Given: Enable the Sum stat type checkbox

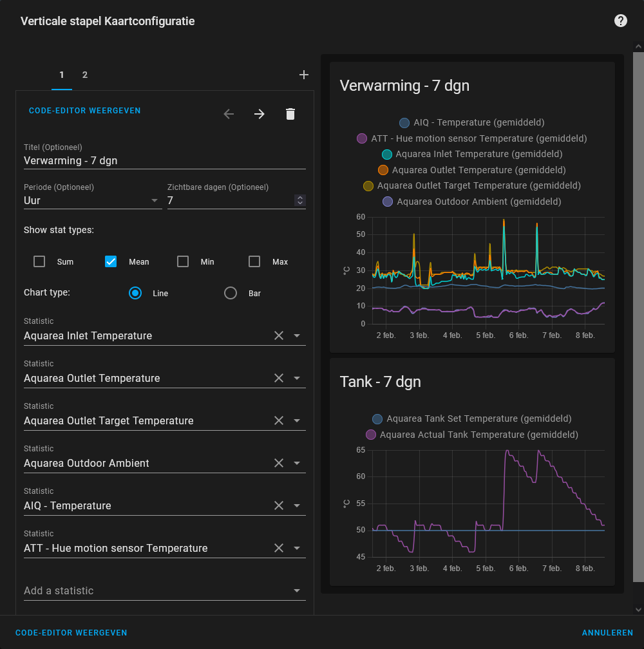Looking at the screenshot, I should click(x=39, y=261).
